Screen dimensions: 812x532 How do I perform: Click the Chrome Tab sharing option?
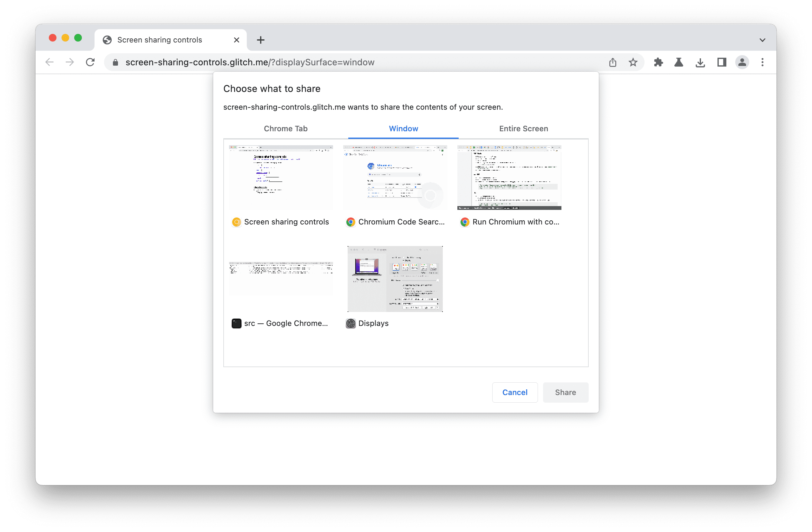pos(286,128)
